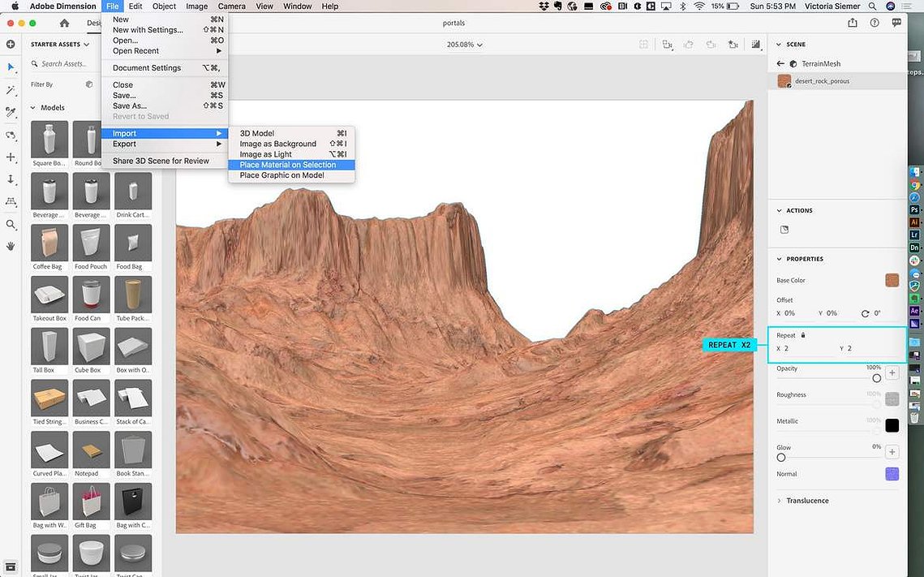Click the Base Color swatch
This screenshot has width=924, height=577.
892,281
